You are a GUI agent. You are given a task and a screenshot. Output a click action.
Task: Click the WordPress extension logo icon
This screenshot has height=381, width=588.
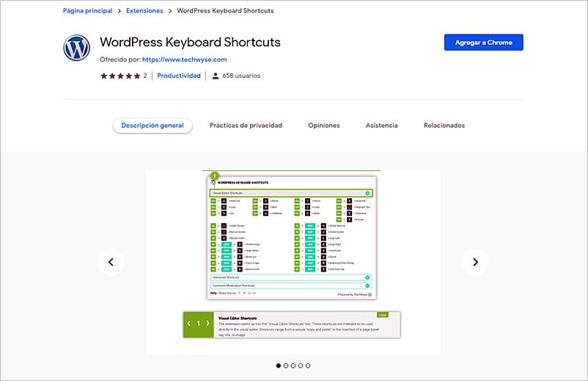(x=76, y=48)
